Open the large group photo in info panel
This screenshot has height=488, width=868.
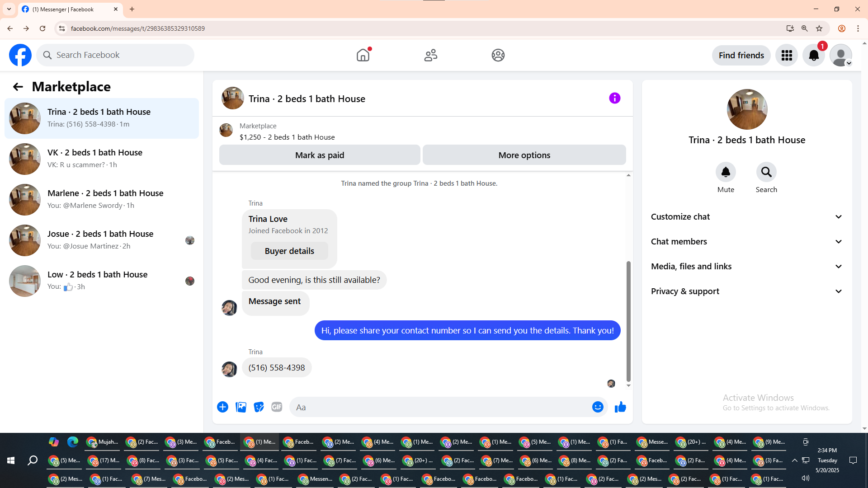[747, 109]
